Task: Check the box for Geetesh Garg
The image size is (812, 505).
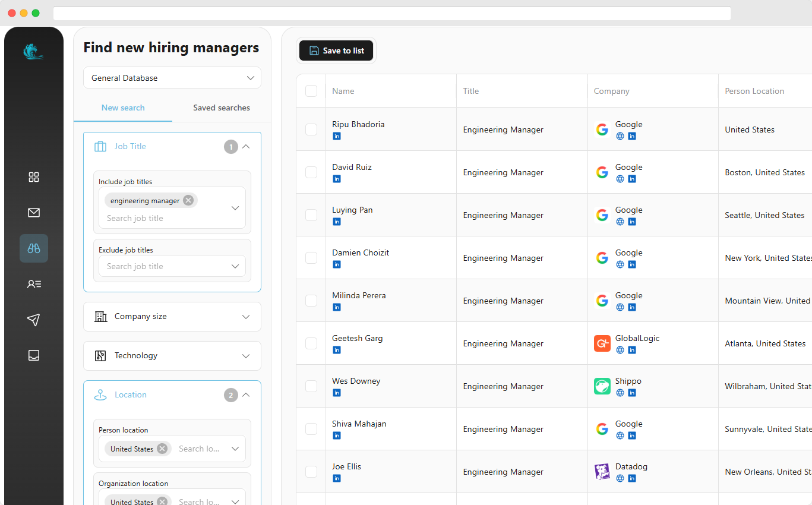Action: 311,343
